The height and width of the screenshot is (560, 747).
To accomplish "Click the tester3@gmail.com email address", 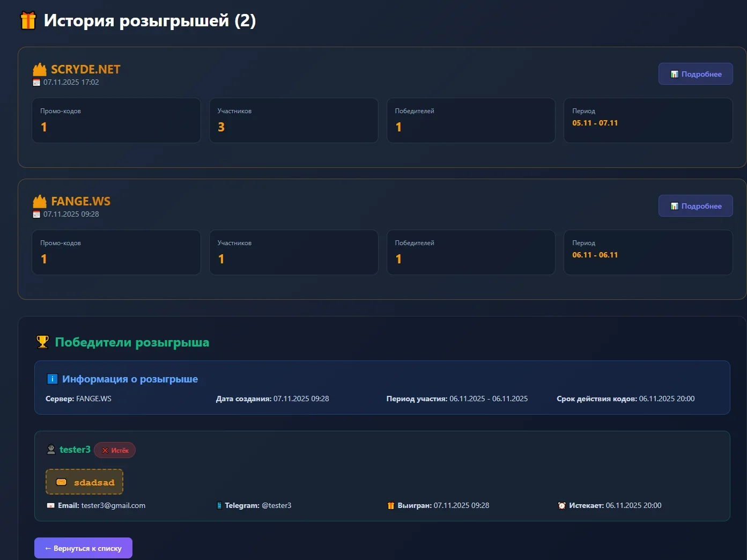I will click(x=113, y=506).
